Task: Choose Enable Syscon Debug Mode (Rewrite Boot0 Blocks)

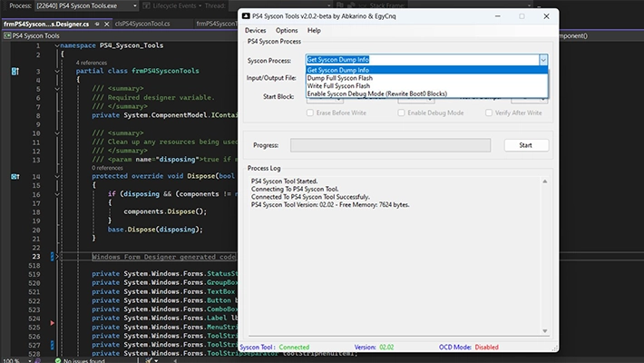Action: pyautogui.click(x=426, y=93)
